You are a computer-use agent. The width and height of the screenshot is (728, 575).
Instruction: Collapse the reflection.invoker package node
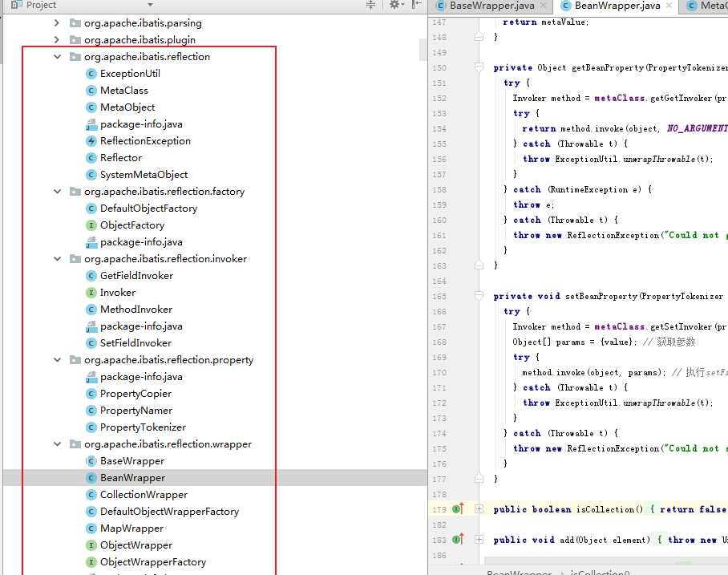57,259
